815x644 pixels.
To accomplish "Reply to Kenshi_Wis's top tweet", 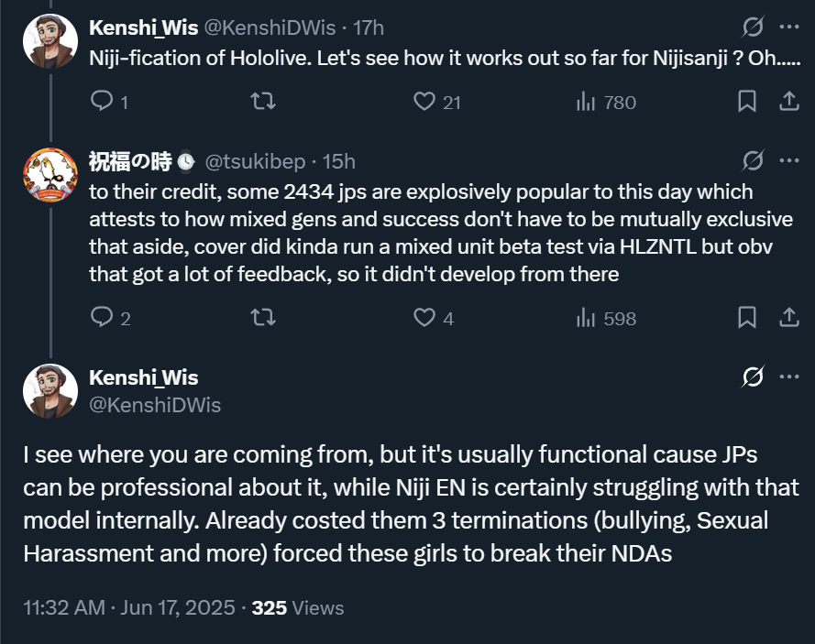I will tap(102, 102).
